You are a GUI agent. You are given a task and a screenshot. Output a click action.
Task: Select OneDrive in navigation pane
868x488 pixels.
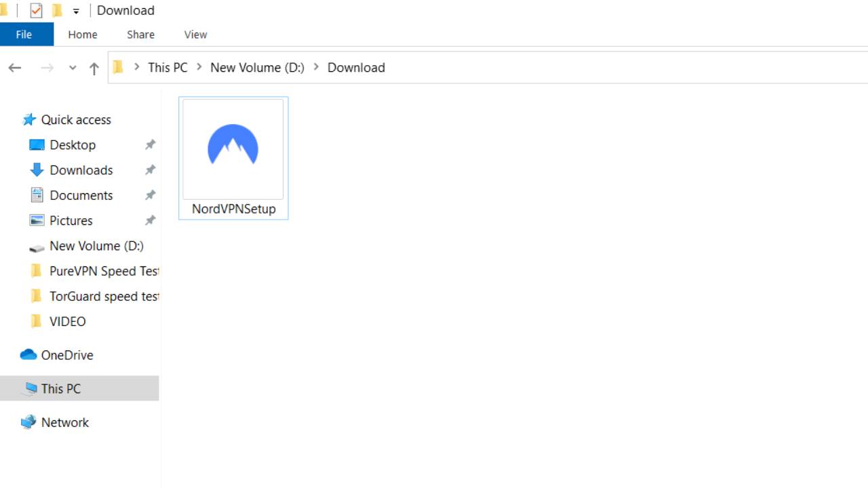tap(67, 355)
